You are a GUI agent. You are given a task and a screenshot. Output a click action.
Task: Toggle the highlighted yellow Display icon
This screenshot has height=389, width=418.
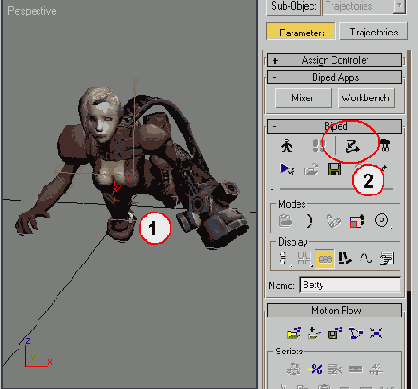325,259
